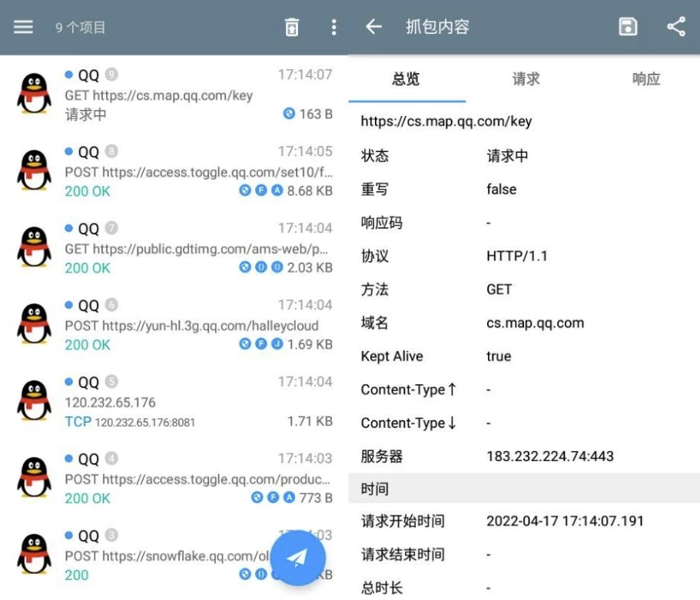Open the GET public.gdtimg.com request entry
700x600 pixels.
(x=197, y=248)
